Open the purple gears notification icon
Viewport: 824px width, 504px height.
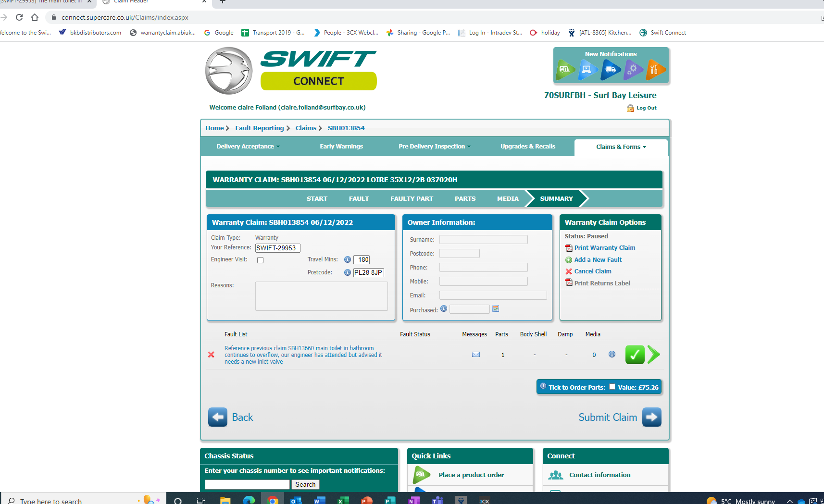pos(633,70)
